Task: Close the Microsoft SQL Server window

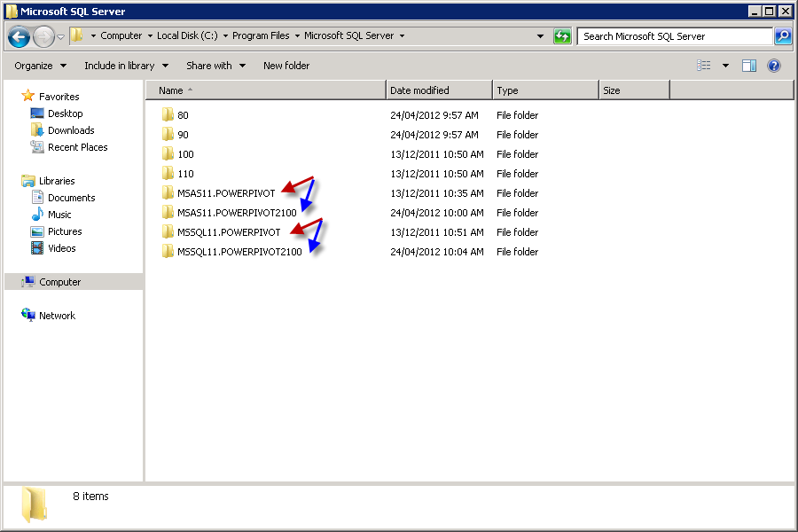Action: pos(786,12)
